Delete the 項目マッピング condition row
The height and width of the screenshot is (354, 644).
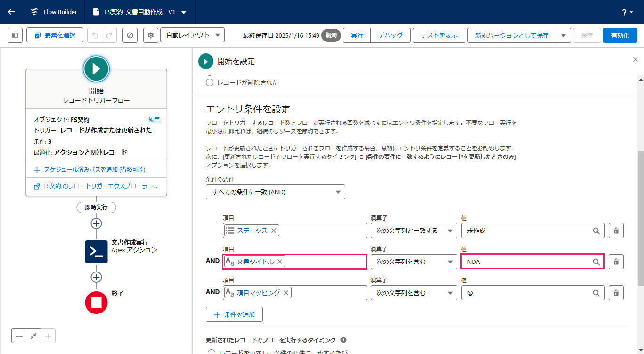616,293
